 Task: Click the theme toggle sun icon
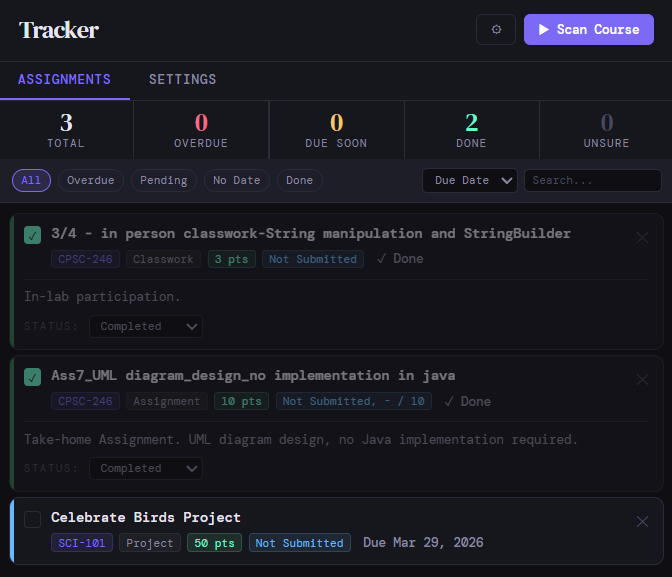[x=496, y=30]
